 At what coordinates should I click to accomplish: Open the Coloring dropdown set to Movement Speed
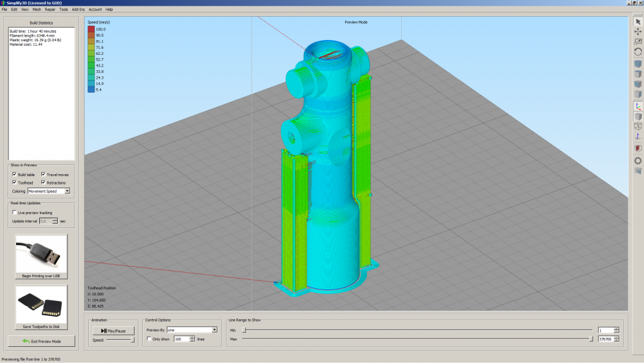[48, 191]
